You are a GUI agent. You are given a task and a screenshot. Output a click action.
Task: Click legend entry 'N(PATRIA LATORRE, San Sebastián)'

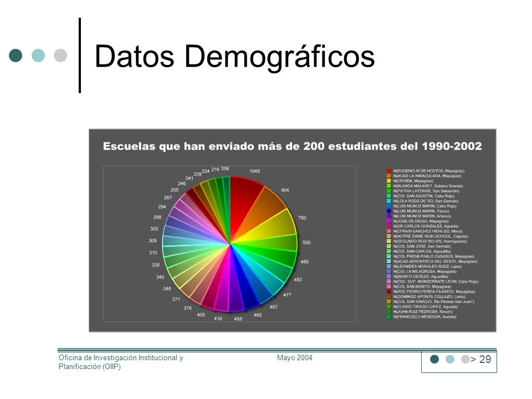(x=426, y=191)
